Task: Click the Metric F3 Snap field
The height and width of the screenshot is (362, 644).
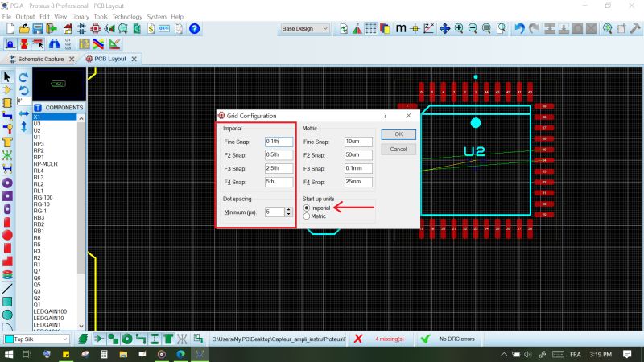Action: (358, 169)
